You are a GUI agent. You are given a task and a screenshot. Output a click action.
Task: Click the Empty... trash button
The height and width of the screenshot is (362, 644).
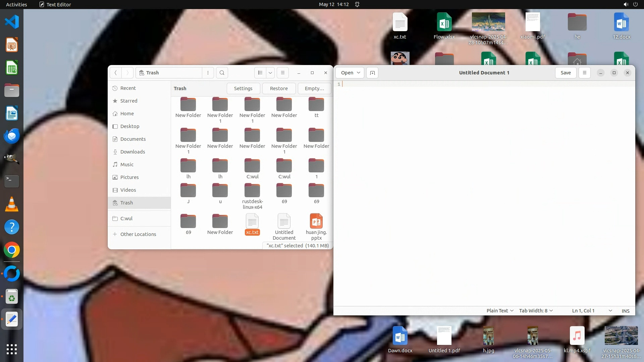pos(314,88)
